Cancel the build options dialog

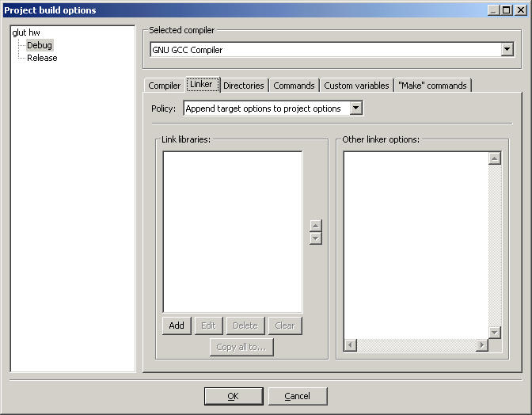(298, 396)
